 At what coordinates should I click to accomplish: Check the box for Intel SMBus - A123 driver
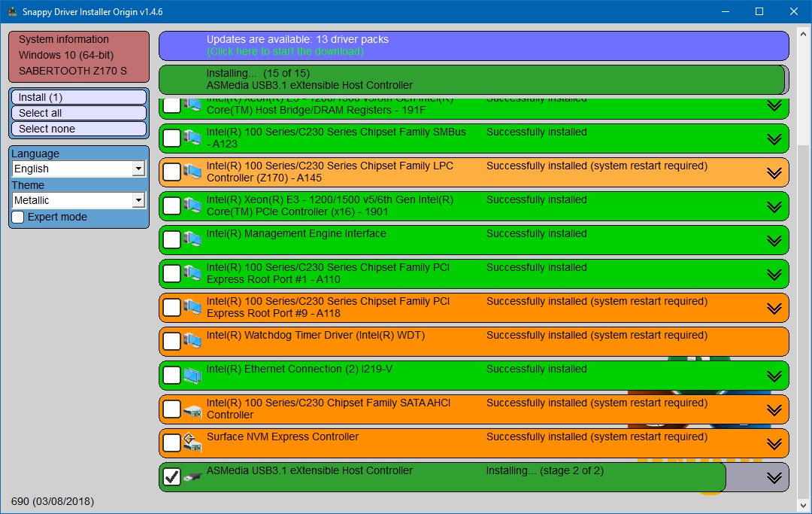pyautogui.click(x=171, y=138)
